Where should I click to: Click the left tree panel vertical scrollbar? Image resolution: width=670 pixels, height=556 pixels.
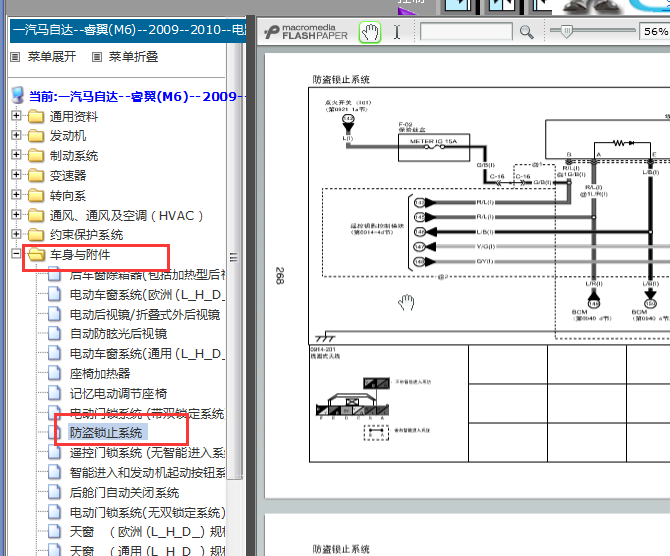[x=234, y=261]
